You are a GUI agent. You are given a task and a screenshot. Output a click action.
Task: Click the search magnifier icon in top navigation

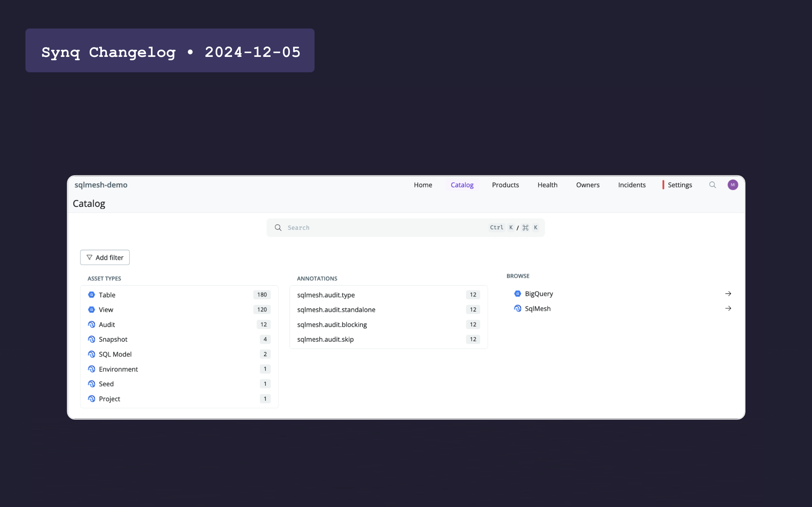(712, 185)
